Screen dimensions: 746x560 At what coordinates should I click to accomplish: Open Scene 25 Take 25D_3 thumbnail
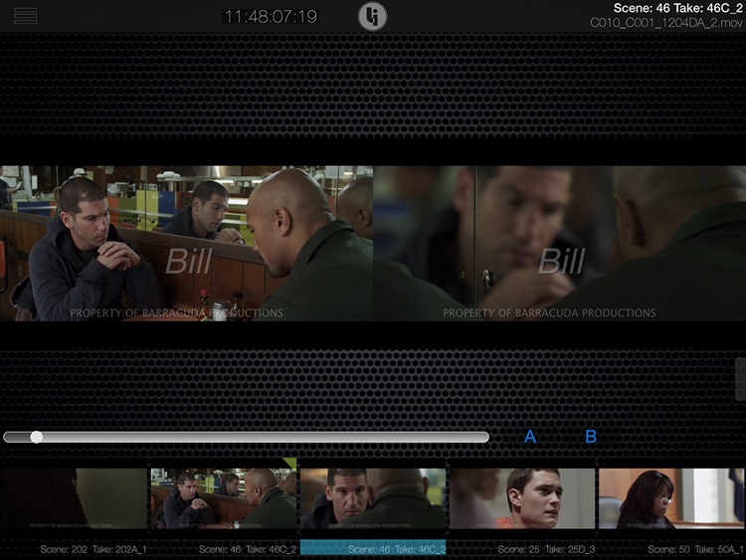[522, 498]
